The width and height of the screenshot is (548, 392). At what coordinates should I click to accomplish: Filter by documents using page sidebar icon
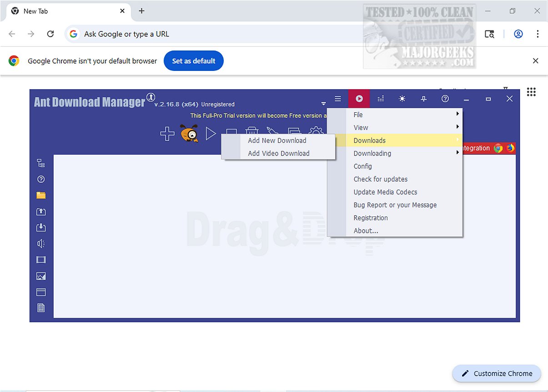[41, 308]
